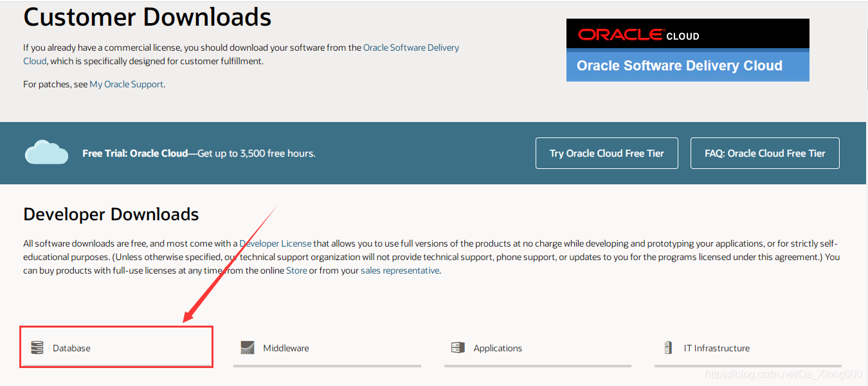Click the Try Oracle Cloud Free Tier button
The height and width of the screenshot is (386, 868).
tap(607, 154)
